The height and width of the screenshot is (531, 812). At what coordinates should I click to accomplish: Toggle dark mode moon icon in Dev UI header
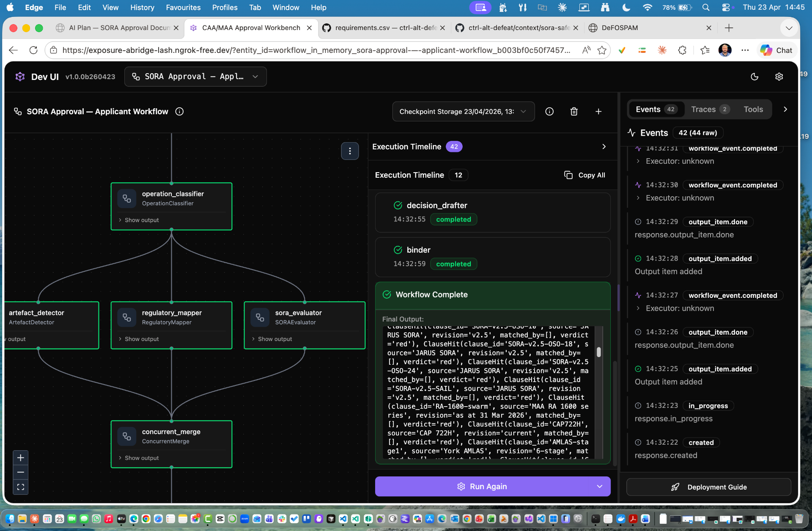754,77
